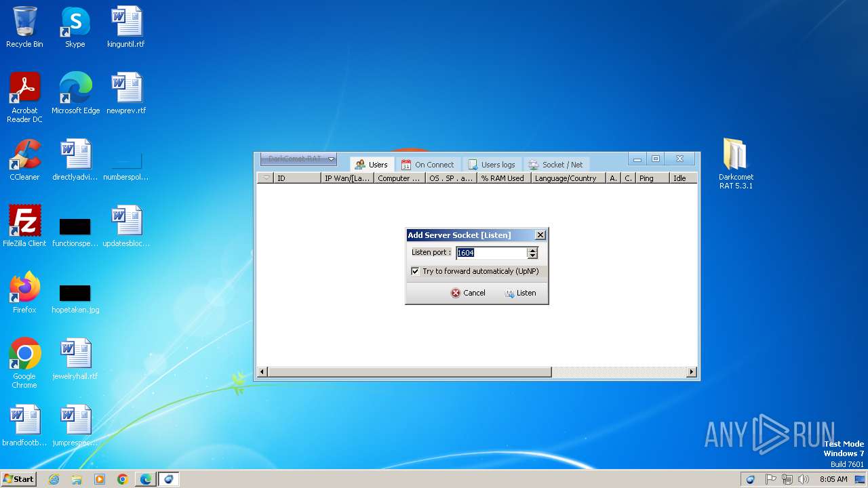Screen dimensions: 868x488
Task: Select the Acrobat Reader DC shortcut
Action: coord(24,97)
